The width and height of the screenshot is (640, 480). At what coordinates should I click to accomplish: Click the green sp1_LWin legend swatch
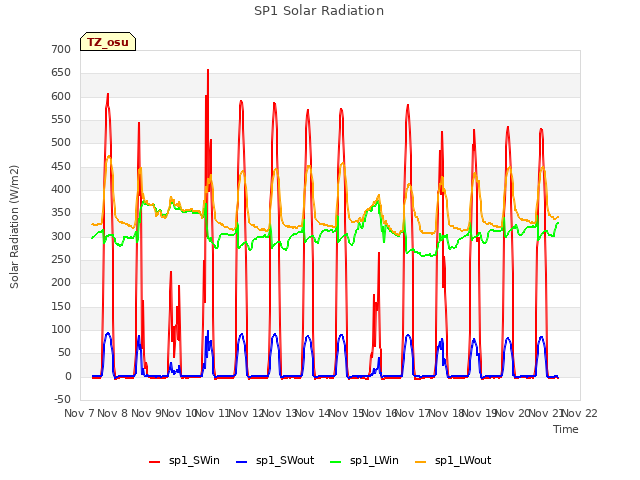coord(336,462)
